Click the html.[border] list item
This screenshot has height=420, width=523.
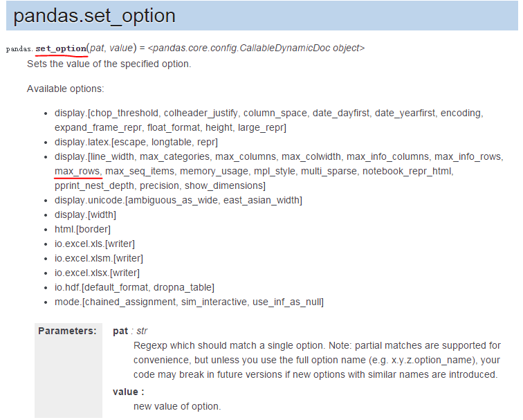[82, 229]
